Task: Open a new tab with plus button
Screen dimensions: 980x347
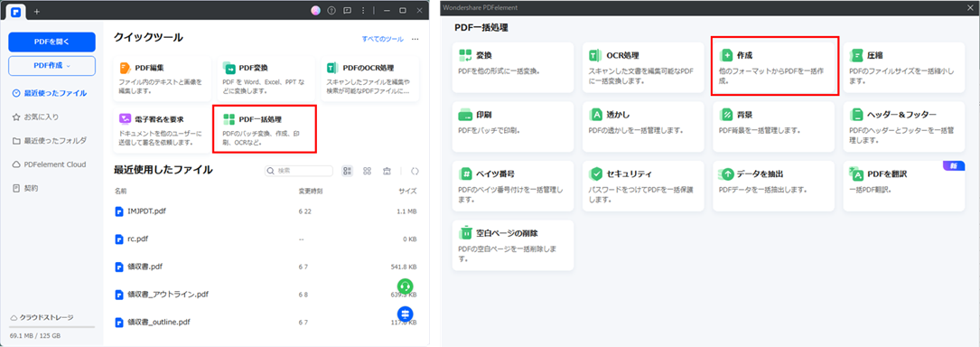Action: tap(37, 11)
